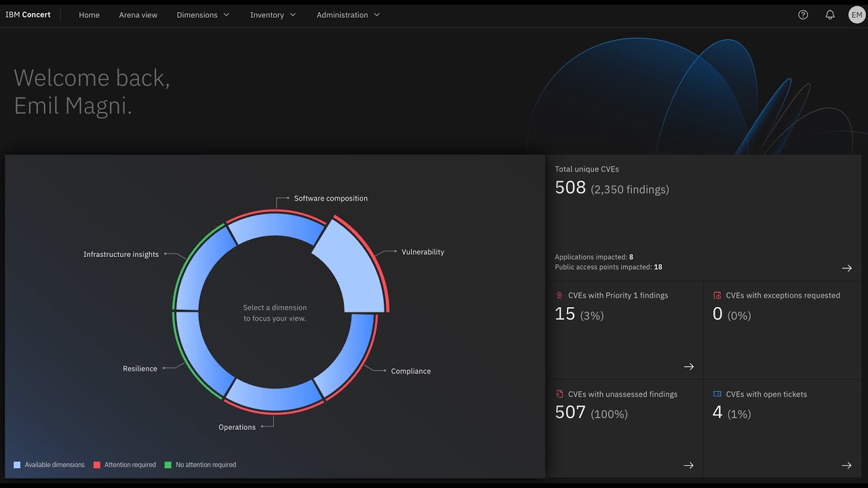Open the Total unique CVEs arrow
The height and width of the screenshot is (488, 868).
847,268
